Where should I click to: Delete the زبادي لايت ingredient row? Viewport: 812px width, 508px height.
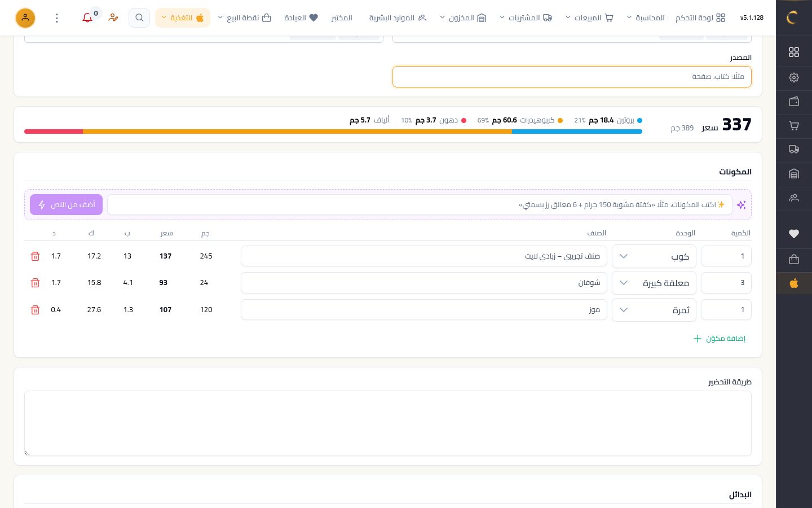click(35, 256)
